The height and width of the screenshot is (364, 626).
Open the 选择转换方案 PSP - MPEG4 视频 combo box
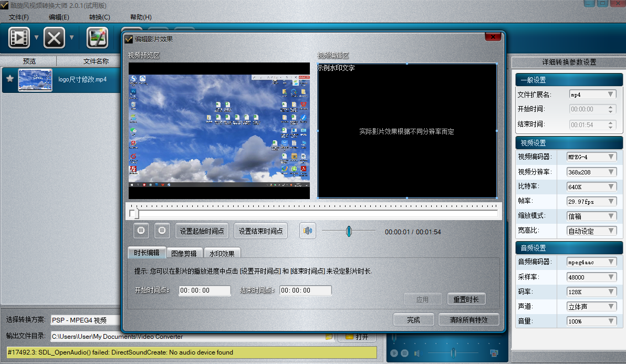tap(86, 320)
